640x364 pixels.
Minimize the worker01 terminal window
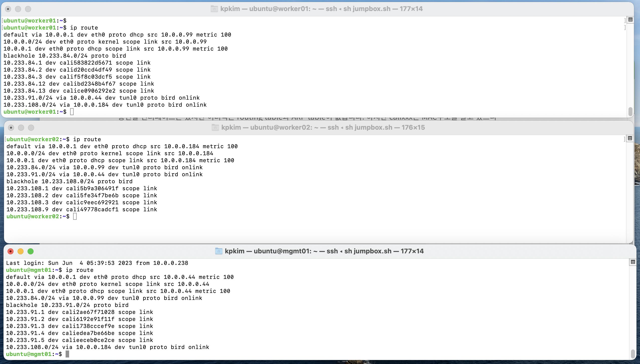pyautogui.click(x=18, y=9)
